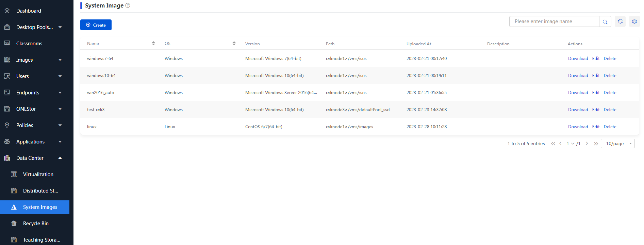Edit the test-cvk3 image
644x245 pixels.
[596, 110]
